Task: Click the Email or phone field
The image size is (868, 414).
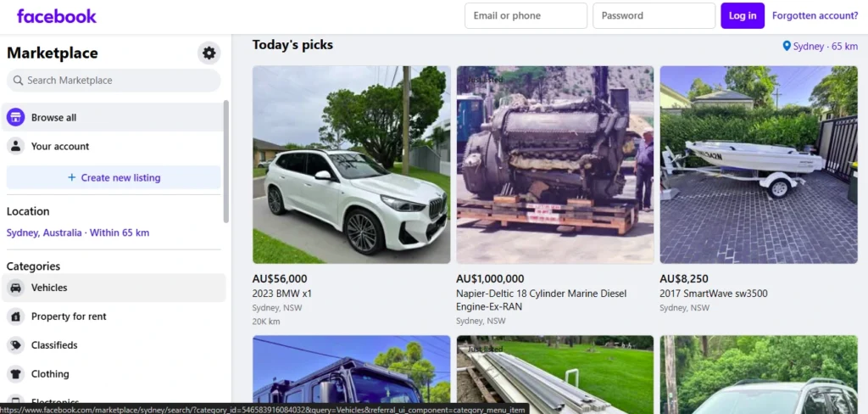Action: [526, 15]
